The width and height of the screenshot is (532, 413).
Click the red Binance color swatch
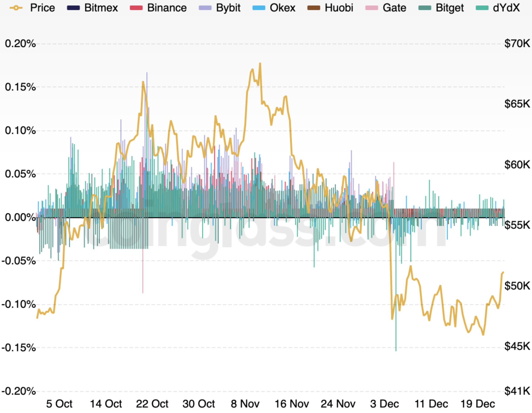[x=136, y=8]
